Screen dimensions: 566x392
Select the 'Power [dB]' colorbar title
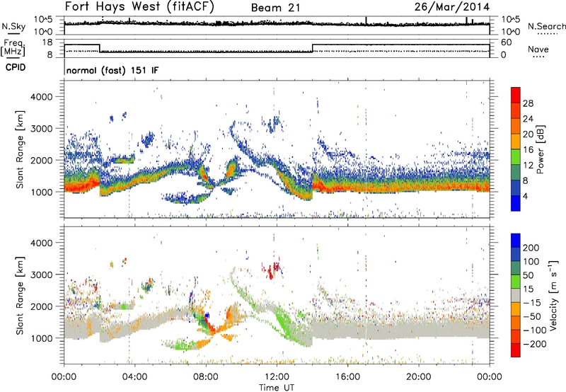coord(540,149)
